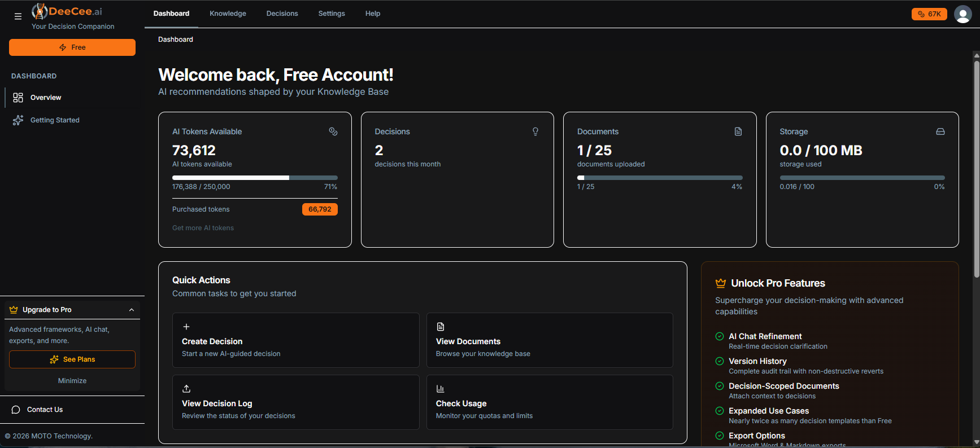Click the Purchased tokens label
The width and height of the screenshot is (980, 448).
201,209
